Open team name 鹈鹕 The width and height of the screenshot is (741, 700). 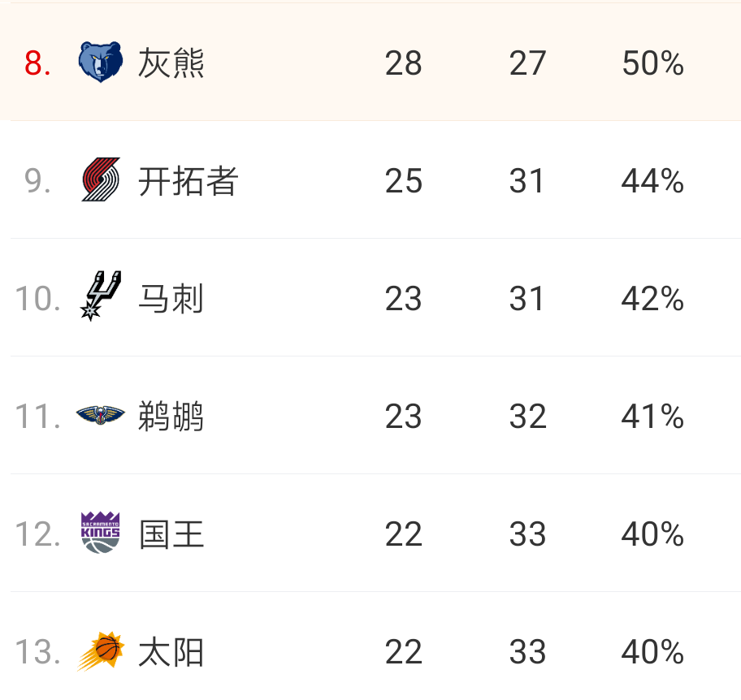[171, 416]
